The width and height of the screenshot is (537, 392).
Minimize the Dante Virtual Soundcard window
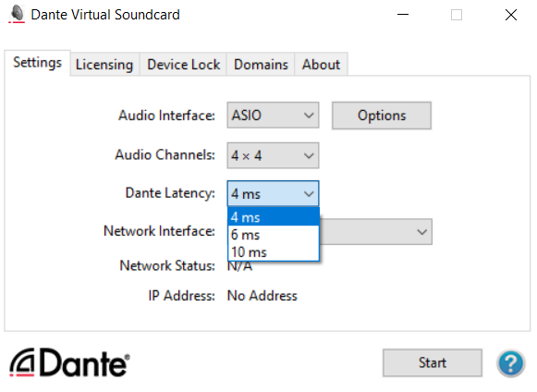coord(403,15)
